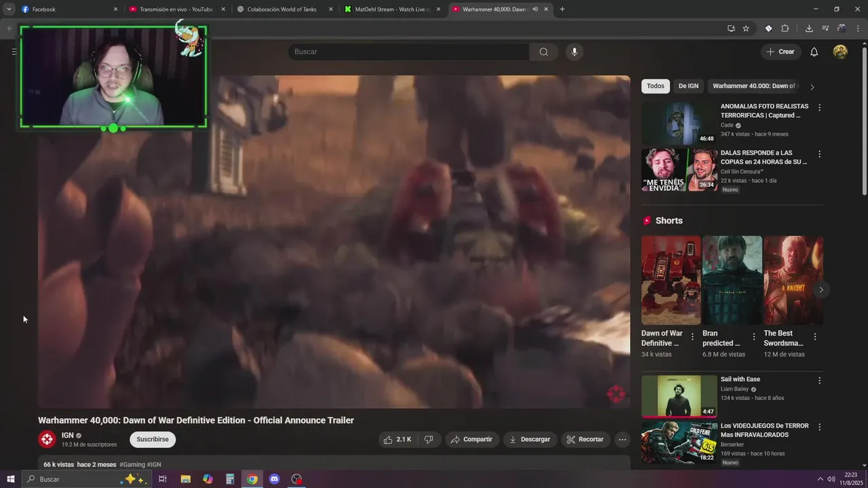Click the Windows Start button

[11, 479]
